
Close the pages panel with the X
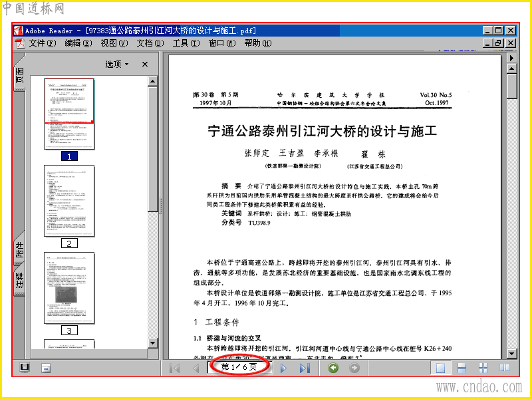145,64
